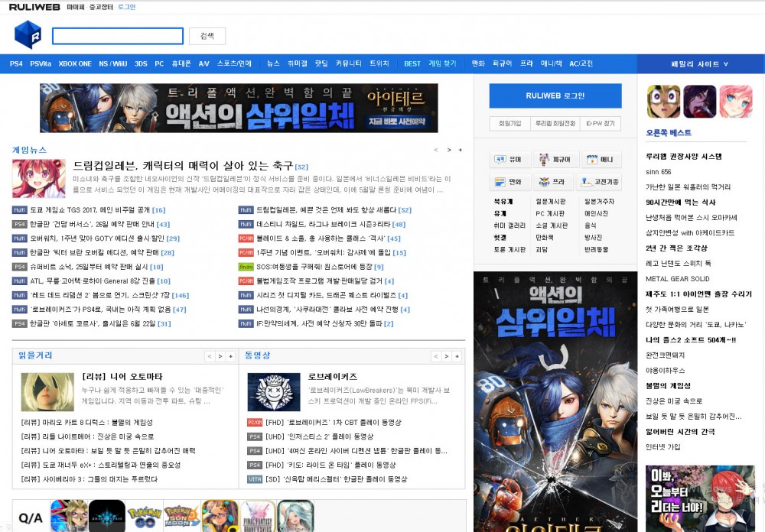Click the 검색 search button

tap(207, 36)
